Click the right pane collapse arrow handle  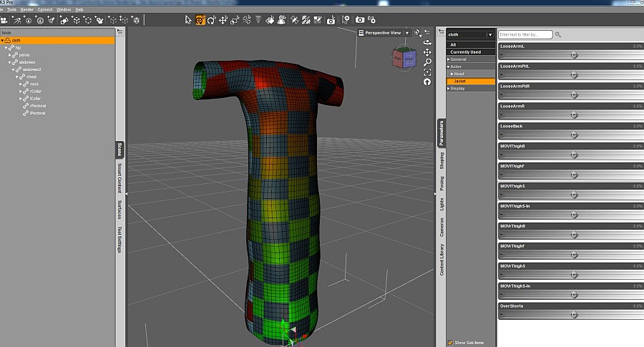pyautogui.click(x=435, y=193)
